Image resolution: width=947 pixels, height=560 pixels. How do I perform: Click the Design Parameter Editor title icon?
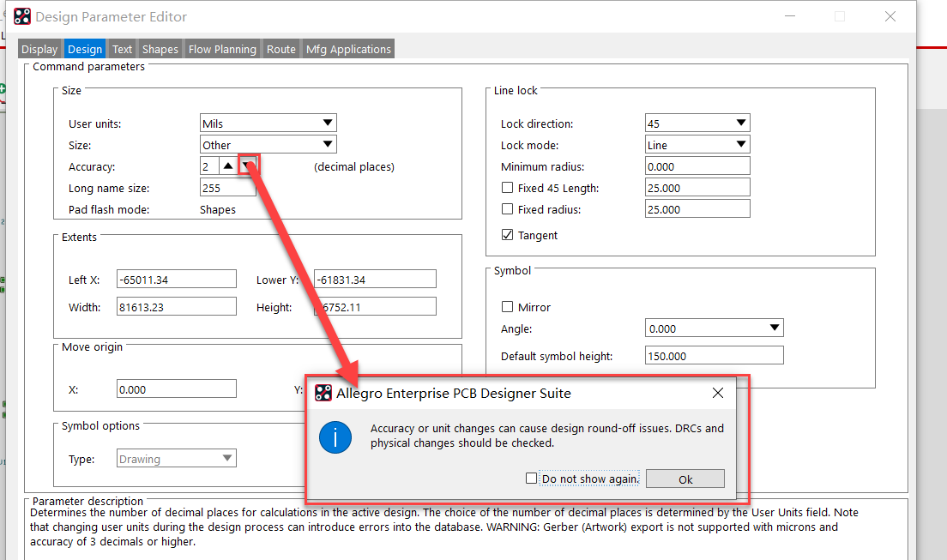22,16
